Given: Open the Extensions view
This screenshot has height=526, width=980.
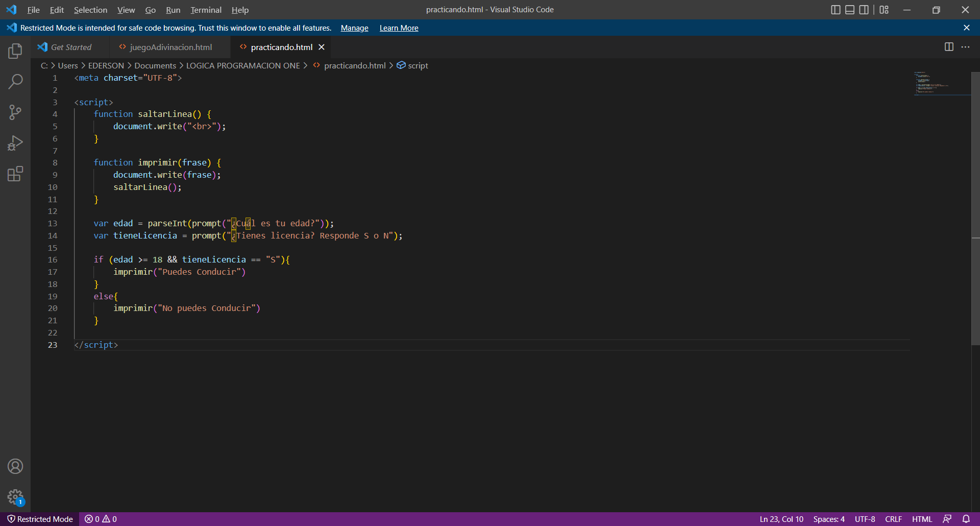Looking at the screenshot, I should point(15,174).
